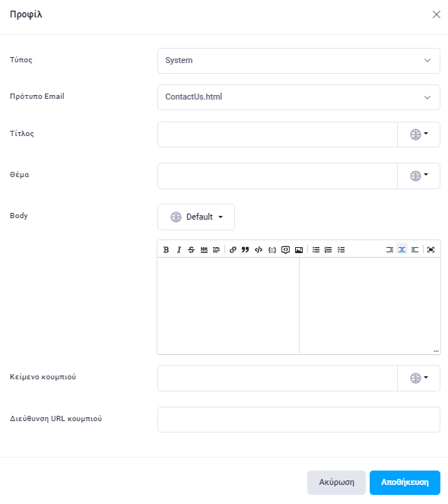Insert a numbered list
448x504 pixels.
click(x=329, y=250)
